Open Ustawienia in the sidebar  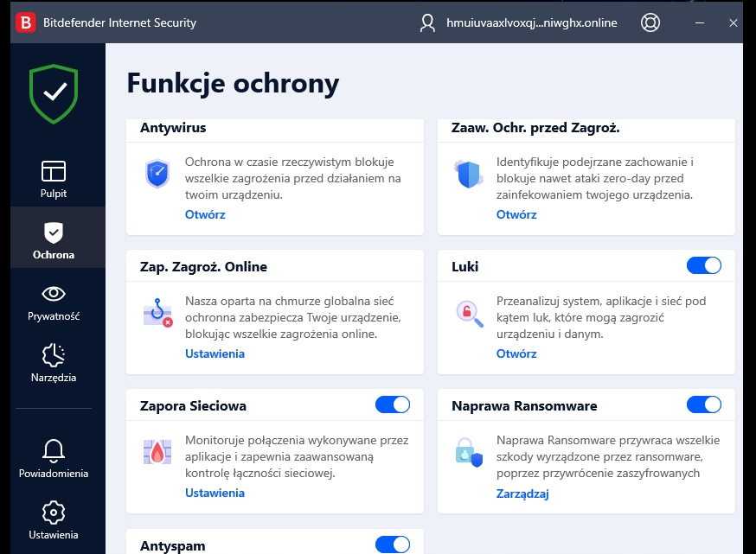click(x=54, y=520)
